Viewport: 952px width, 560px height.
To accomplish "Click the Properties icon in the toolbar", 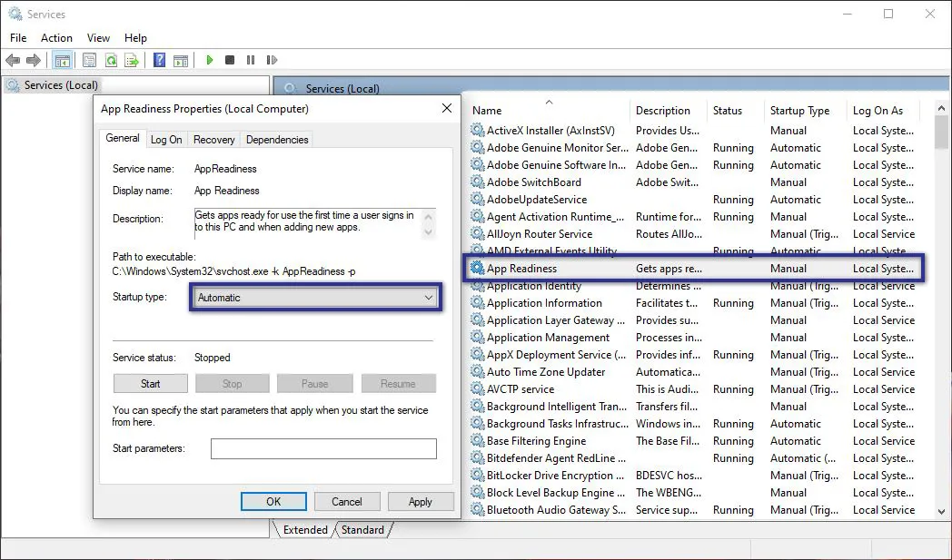I will click(x=88, y=60).
